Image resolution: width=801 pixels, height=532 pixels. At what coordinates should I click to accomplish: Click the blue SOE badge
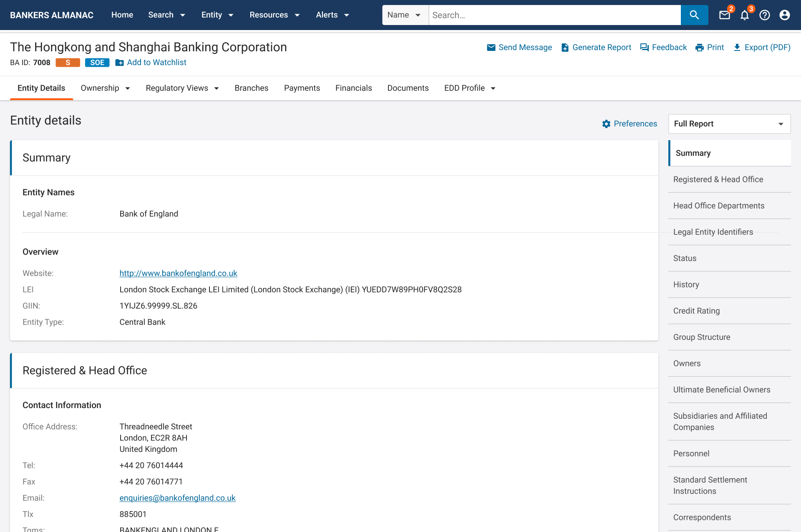click(97, 63)
